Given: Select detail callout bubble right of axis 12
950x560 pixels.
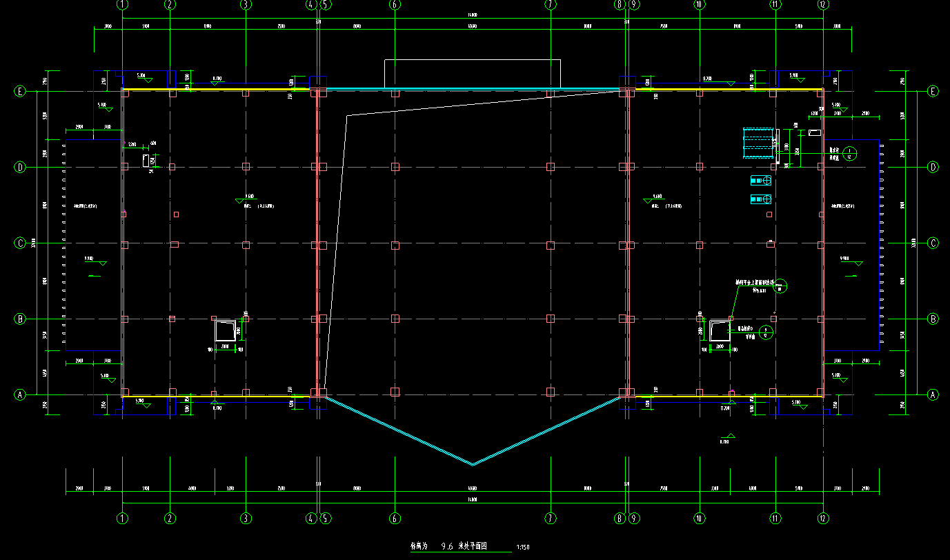Looking at the screenshot, I should coord(850,152).
